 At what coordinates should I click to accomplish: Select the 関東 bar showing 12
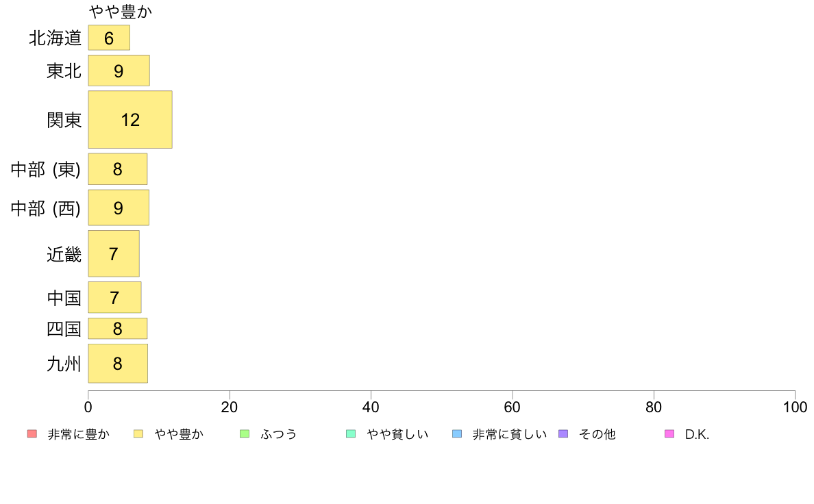click(x=130, y=120)
